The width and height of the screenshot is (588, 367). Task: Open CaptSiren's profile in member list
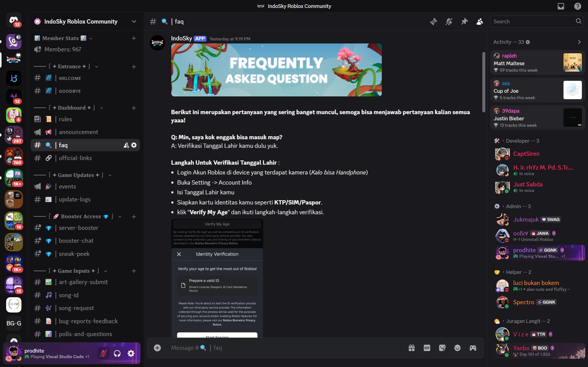(x=538, y=154)
